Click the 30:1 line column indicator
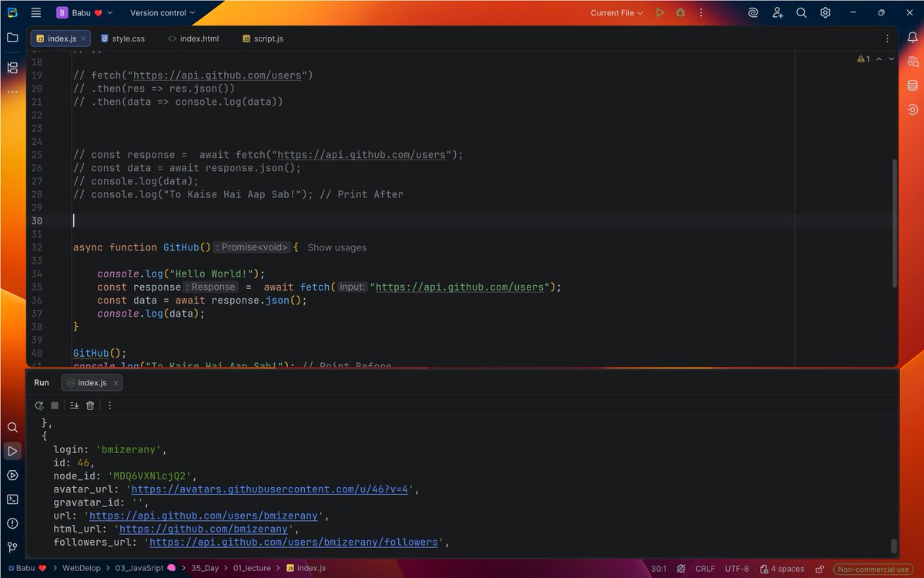The image size is (924, 578). pyautogui.click(x=659, y=569)
